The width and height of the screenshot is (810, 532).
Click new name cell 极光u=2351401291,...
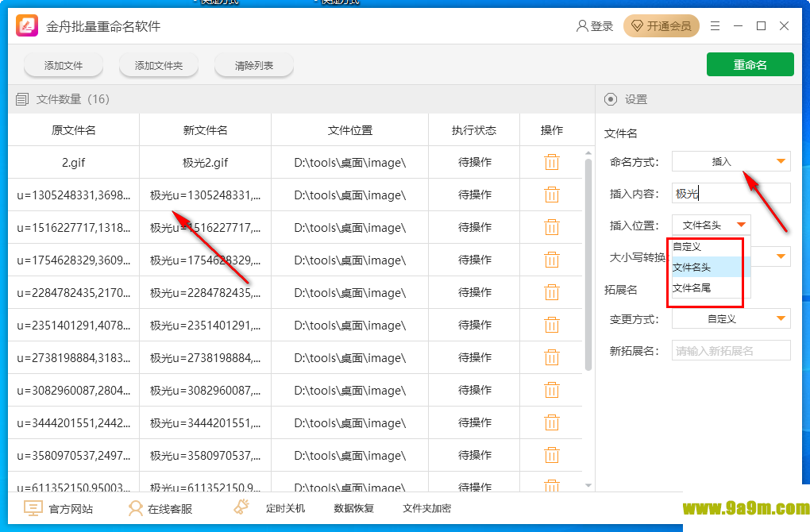pos(205,326)
